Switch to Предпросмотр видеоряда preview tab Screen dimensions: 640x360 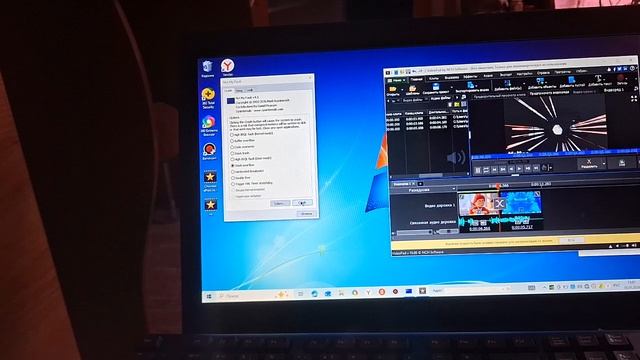(549, 93)
